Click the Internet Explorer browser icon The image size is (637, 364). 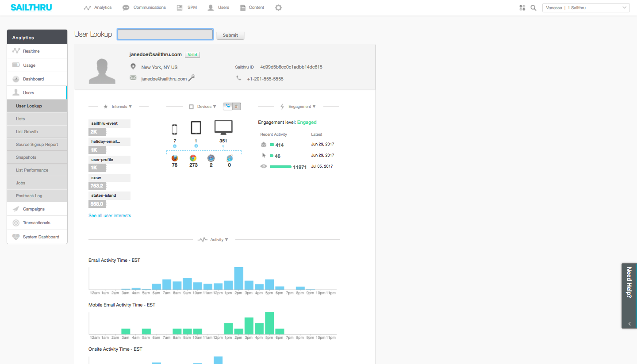click(x=229, y=158)
